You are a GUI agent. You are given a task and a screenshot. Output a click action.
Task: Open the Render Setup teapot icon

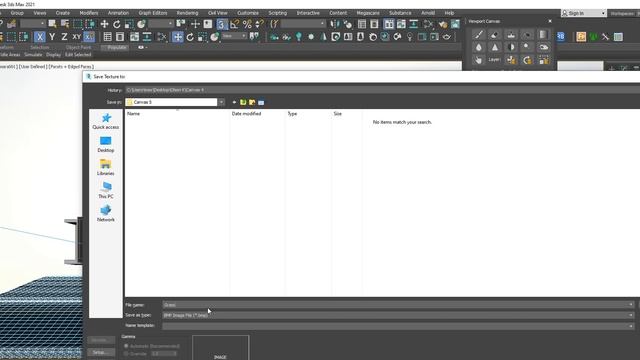tap(442, 24)
